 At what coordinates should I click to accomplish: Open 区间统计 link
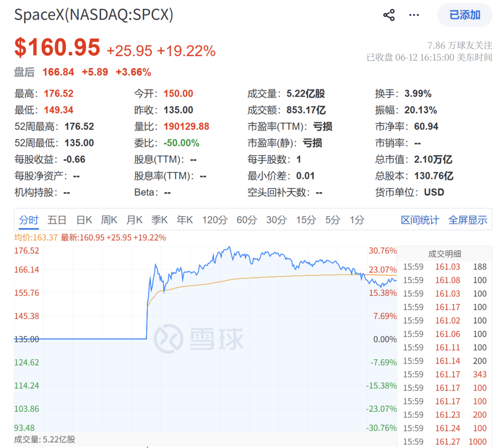(420, 220)
